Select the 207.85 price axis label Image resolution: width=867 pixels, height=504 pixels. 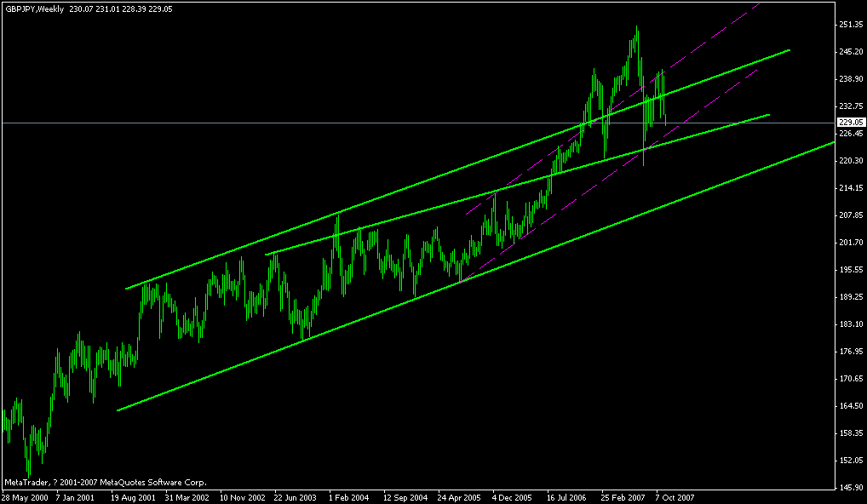(851, 215)
